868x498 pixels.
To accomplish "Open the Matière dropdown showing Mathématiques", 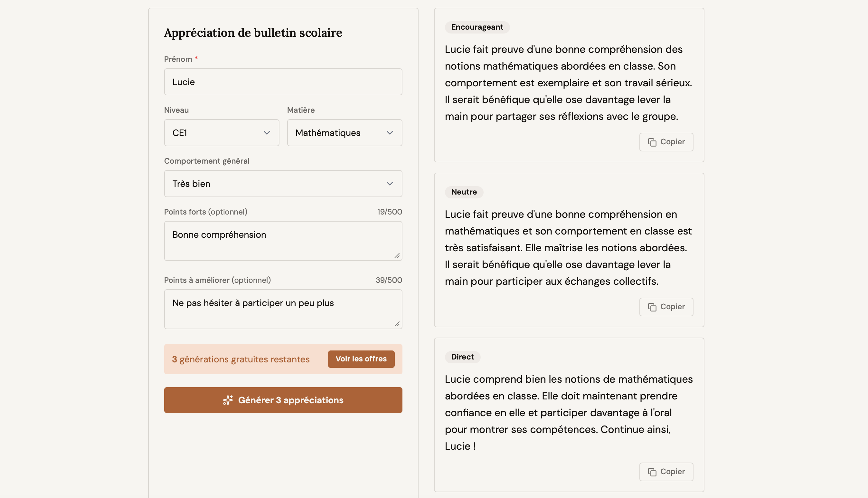I will 344,133.
